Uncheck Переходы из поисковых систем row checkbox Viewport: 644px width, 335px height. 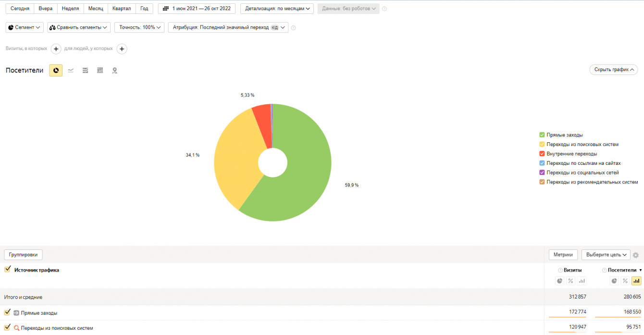7,327
